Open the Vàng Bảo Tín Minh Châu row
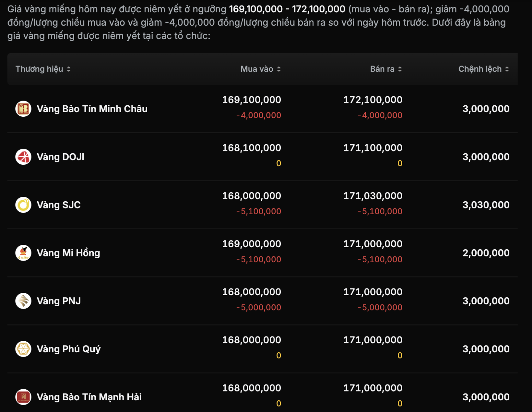532x412 pixels. (92, 109)
